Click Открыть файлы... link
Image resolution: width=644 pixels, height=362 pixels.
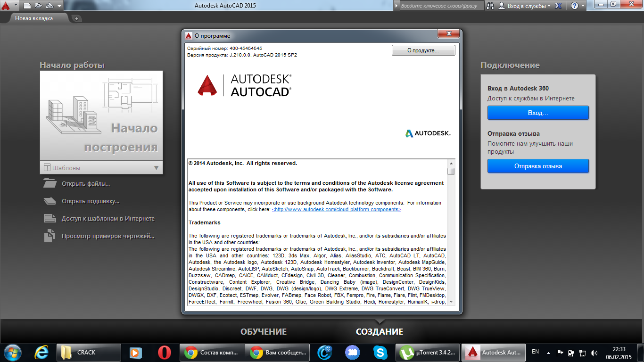pyautogui.click(x=86, y=184)
